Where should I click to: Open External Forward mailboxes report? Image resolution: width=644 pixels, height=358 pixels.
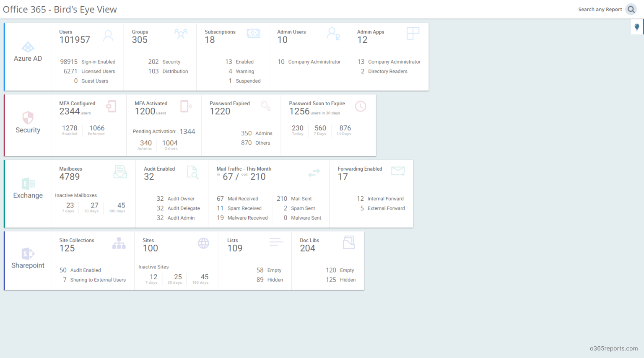point(382,208)
